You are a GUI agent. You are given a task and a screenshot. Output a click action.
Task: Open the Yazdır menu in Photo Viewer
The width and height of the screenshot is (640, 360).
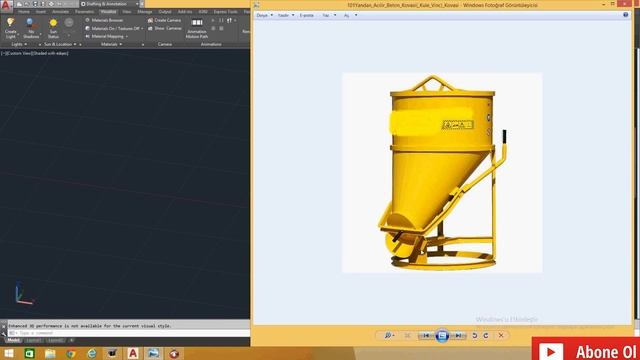click(x=286, y=15)
